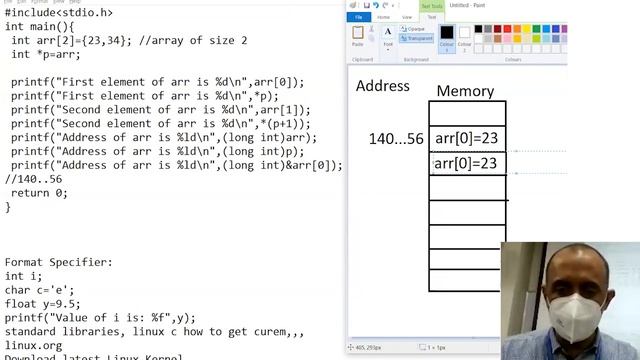Pick orange from the palette's top row
This screenshot has height=360, width=640.
click(517, 29)
